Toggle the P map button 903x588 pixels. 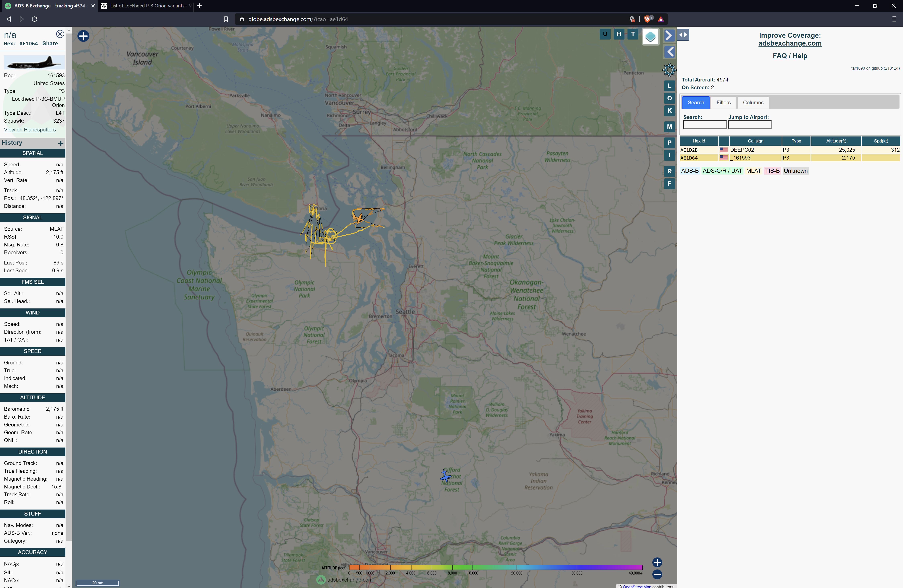pos(669,143)
